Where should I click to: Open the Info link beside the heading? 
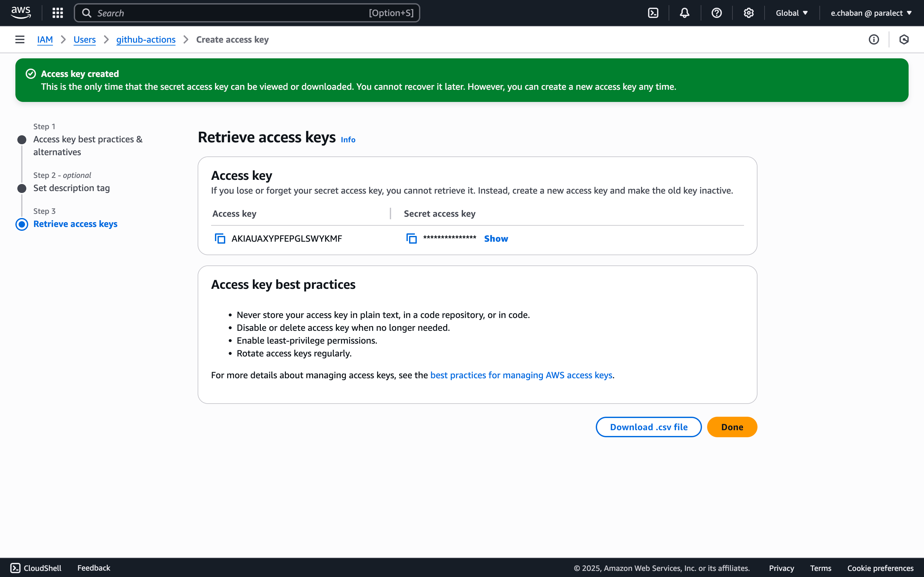[x=348, y=140]
